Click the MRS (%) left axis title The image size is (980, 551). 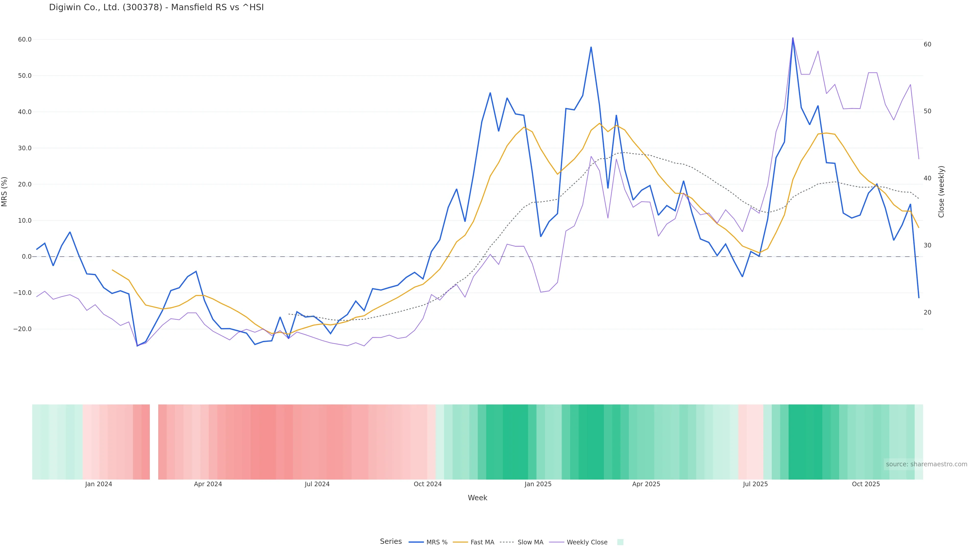coord(5,192)
